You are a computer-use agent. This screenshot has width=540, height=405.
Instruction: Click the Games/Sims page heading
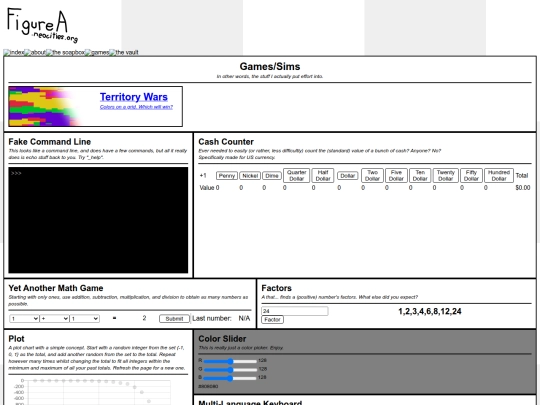270,66
